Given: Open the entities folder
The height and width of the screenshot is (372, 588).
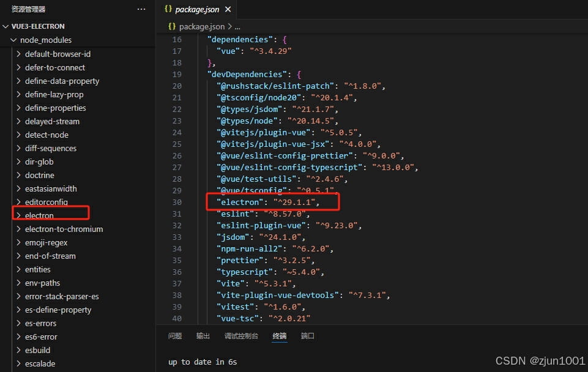Looking at the screenshot, I should (37, 270).
